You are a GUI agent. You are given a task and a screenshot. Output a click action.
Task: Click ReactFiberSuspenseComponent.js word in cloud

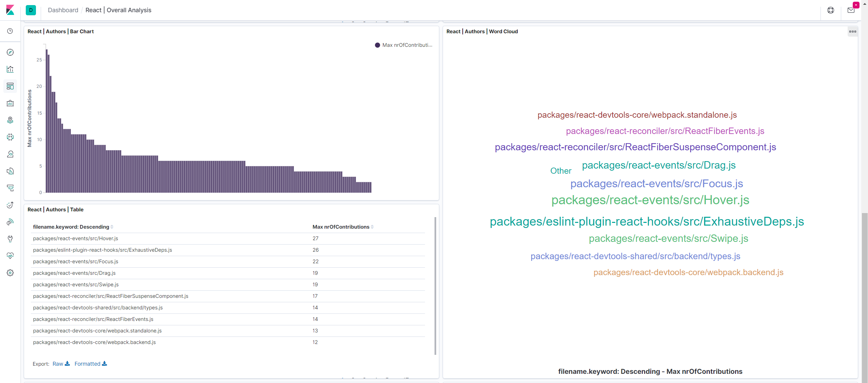(635, 147)
